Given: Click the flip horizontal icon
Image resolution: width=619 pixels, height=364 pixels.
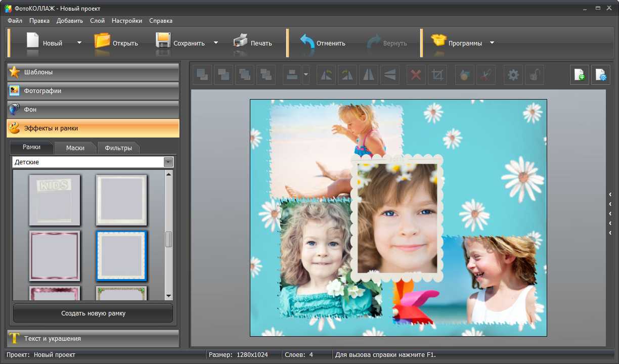Looking at the screenshot, I should click(368, 75).
